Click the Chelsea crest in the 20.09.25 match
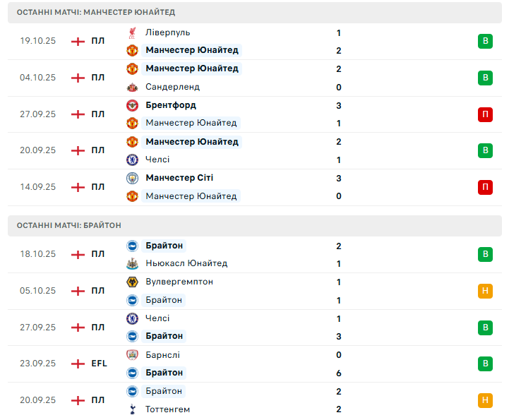This screenshot has width=509, height=420. point(132,160)
